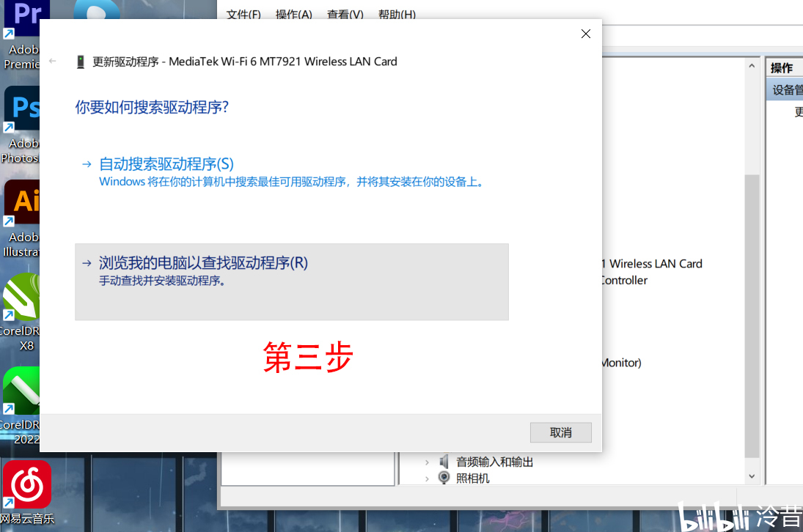Choose 自动搜索驱动程序(S) option
The image size is (803, 532).
(x=291, y=172)
